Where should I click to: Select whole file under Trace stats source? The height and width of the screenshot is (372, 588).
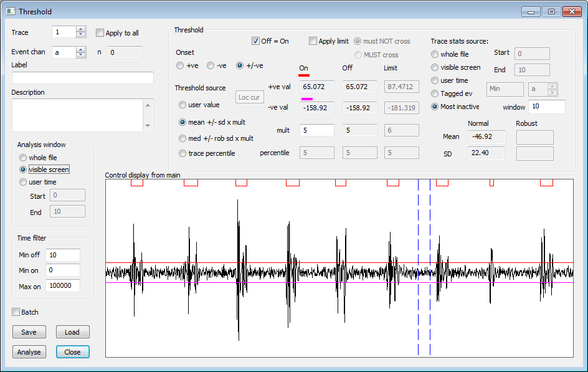[x=435, y=54]
